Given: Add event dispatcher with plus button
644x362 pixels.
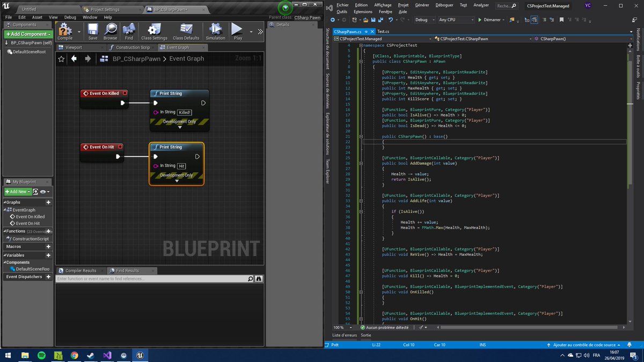Looking at the screenshot, I should [48, 277].
